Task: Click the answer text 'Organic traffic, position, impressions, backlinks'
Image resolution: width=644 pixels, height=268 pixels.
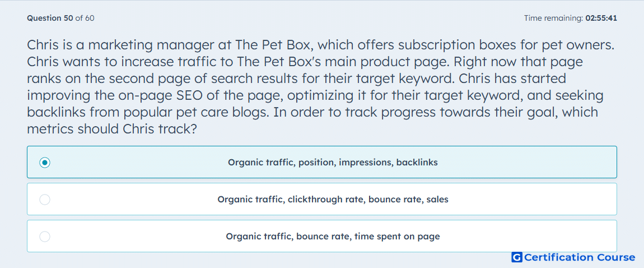Action: pos(333,163)
